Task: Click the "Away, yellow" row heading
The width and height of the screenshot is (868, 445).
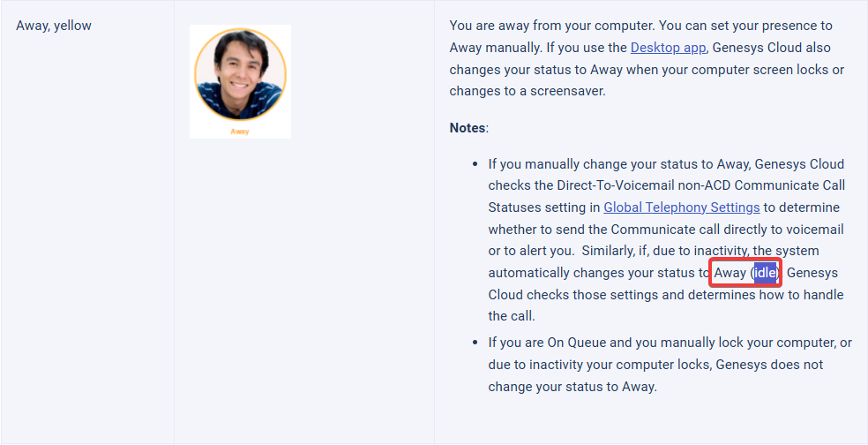Action: pos(54,26)
